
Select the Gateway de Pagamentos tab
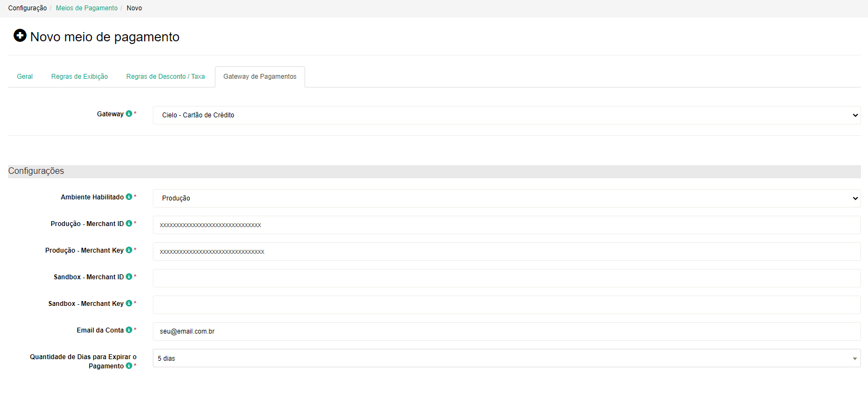coord(260,77)
